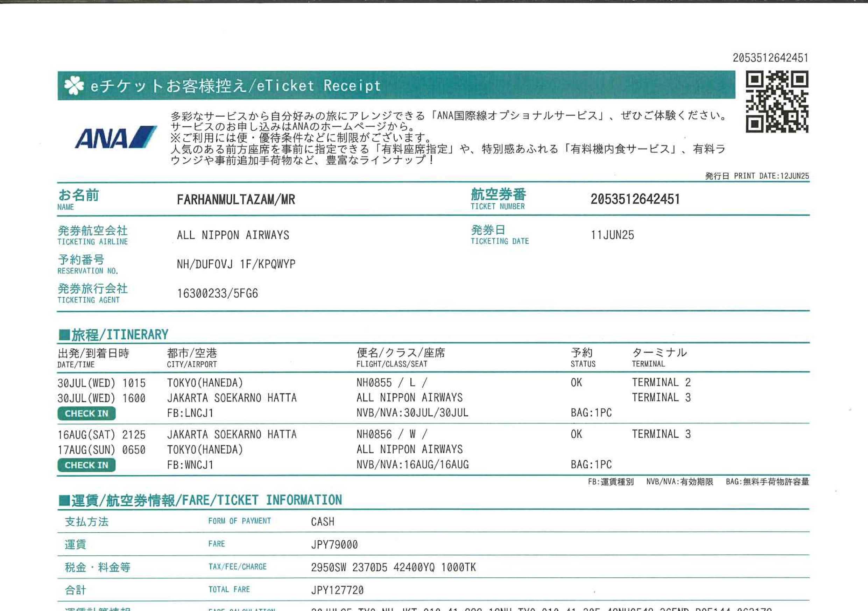Viewport: 868px width, 611px height.
Task: Click the first CHECK IN button for NH0855
Action: (x=86, y=413)
